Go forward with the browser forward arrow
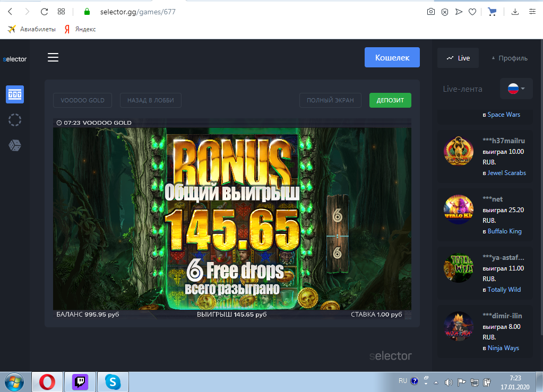 click(x=27, y=12)
